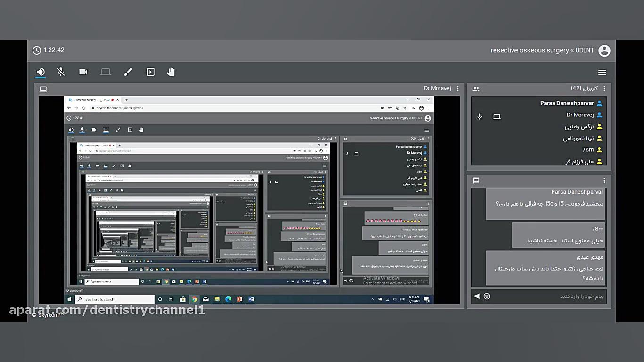Open the hamburger main menu

pos(602,72)
